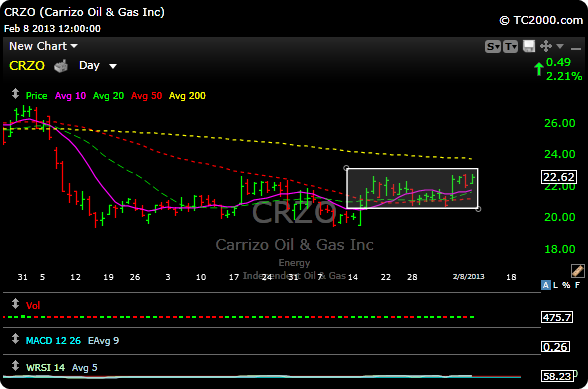This screenshot has height=389, width=588.
Task: Click the 22.62 current price box
Action: 559,177
